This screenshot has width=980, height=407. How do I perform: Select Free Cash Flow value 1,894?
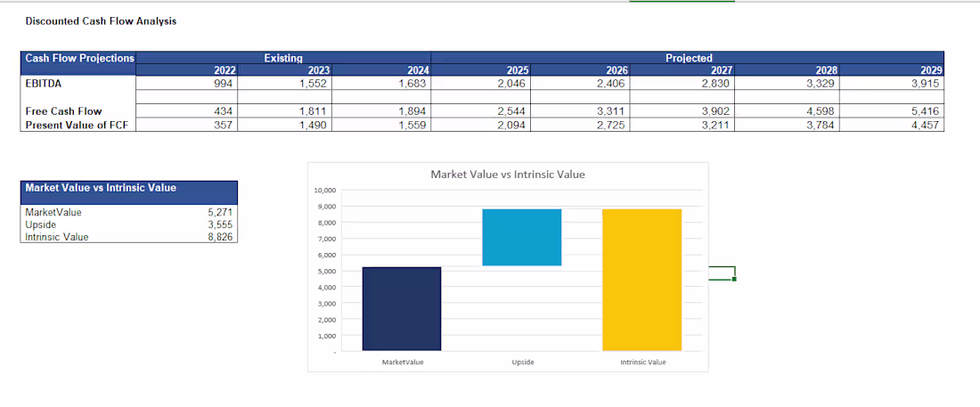(x=380, y=111)
